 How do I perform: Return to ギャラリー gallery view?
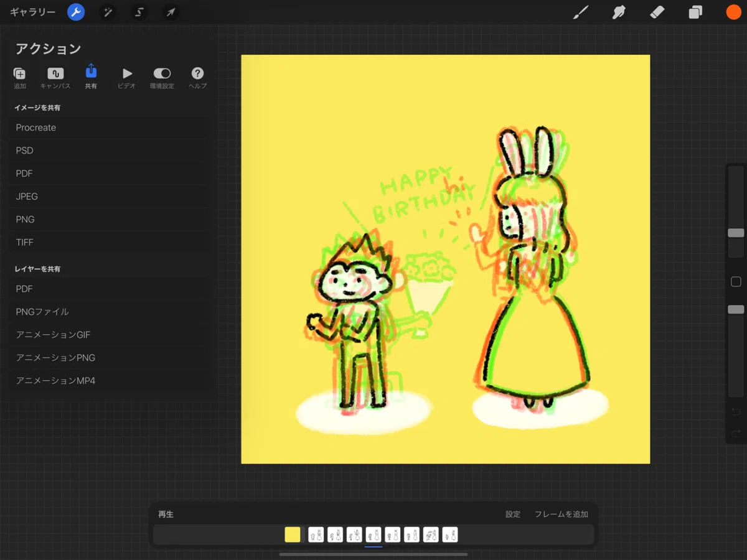click(x=32, y=12)
